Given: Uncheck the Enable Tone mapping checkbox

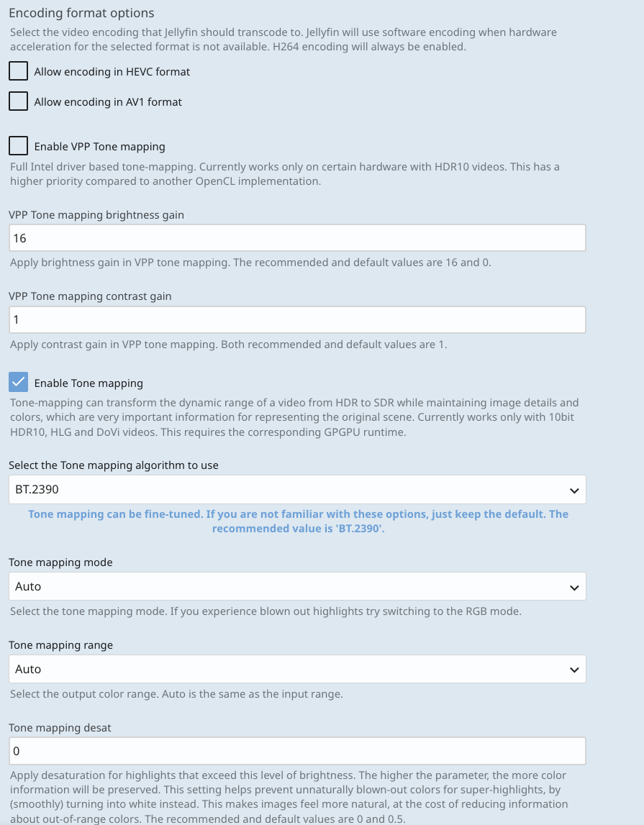Looking at the screenshot, I should pyautogui.click(x=18, y=383).
